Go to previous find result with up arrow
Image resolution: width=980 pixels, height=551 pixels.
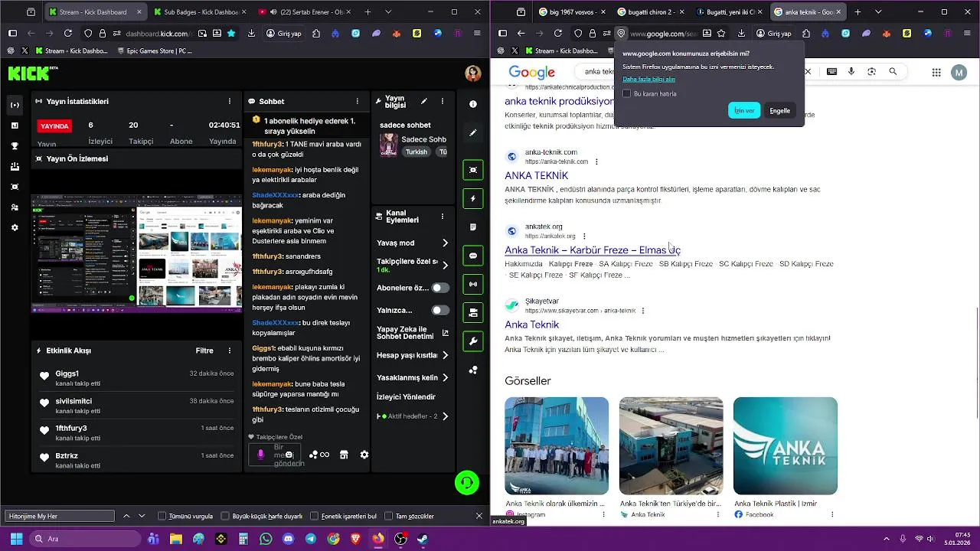[x=126, y=516]
